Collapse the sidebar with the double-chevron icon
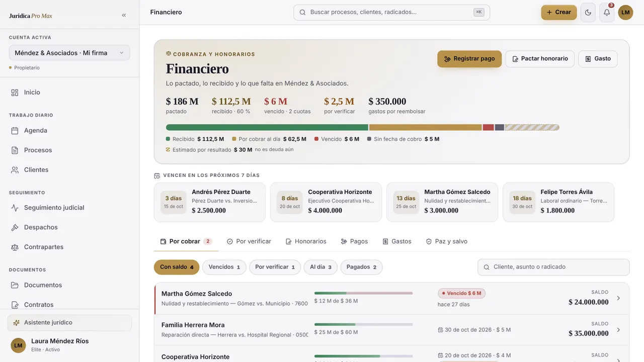The height and width of the screenshot is (362, 644). coord(124,15)
